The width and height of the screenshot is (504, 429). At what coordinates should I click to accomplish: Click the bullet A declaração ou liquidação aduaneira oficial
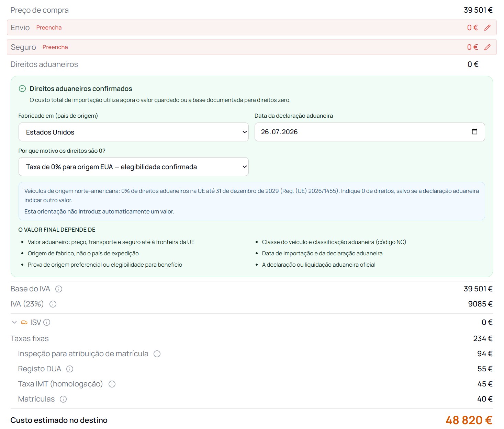point(318,265)
